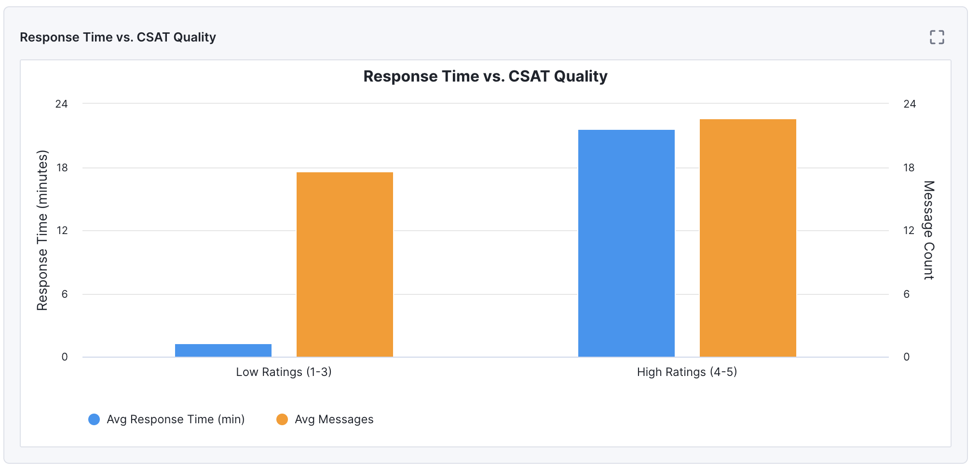Click the Avg Response Time (min) legend text
Image resolution: width=980 pixels, height=472 pixels.
[x=176, y=419]
